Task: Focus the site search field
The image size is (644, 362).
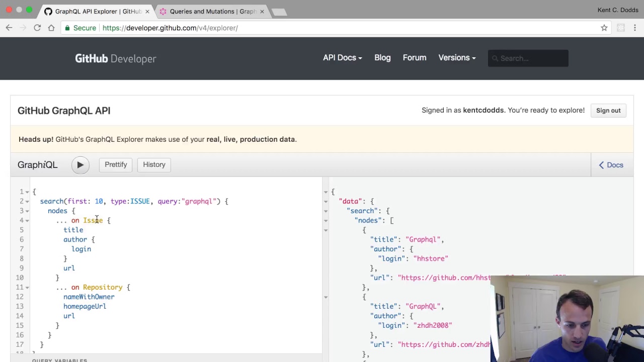Action: [x=528, y=58]
